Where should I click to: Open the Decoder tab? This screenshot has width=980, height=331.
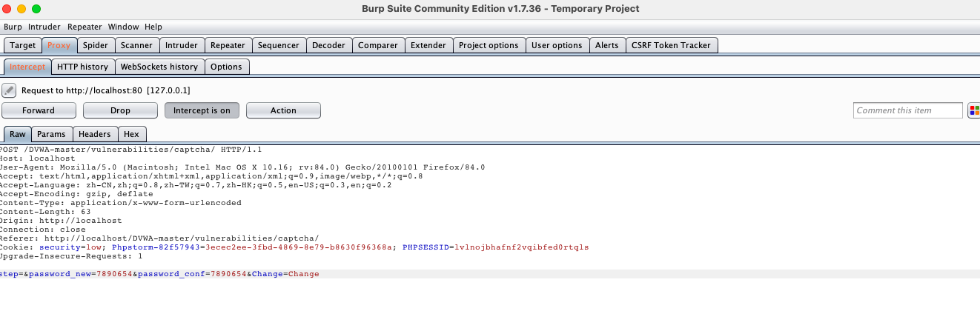pyautogui.click(x=328, y=45)
